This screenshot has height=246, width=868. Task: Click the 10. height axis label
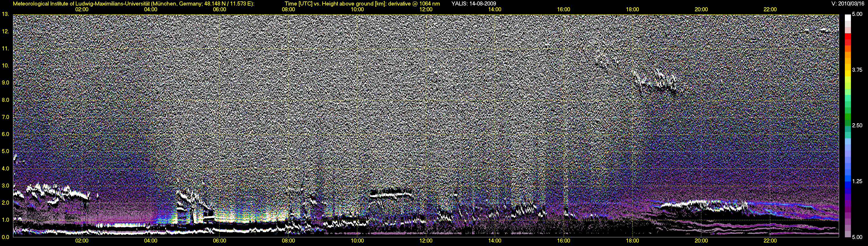pos(6,65)
